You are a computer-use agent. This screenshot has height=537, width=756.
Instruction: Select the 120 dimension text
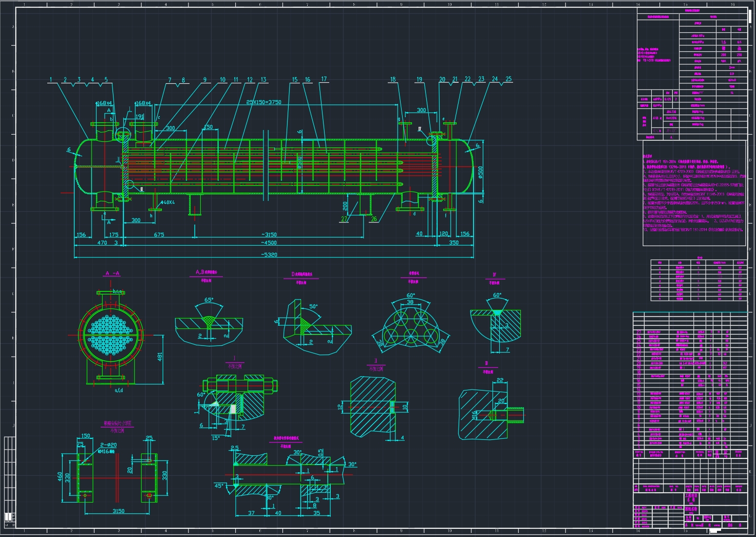[444, 234]
